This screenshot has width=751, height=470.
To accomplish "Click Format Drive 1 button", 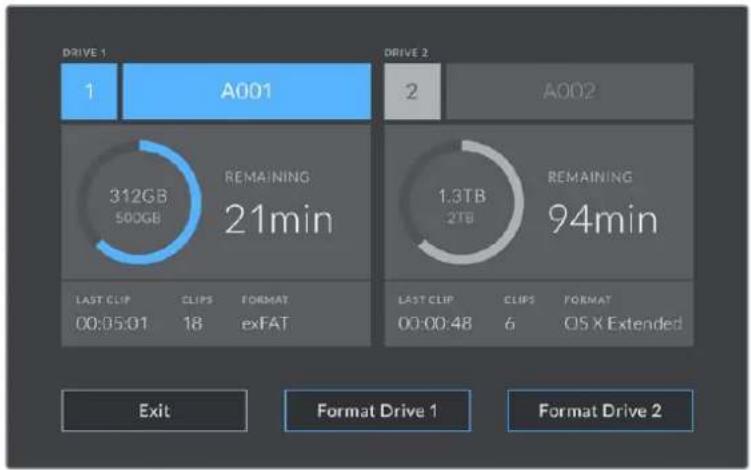I will click(x=377, y=411).
